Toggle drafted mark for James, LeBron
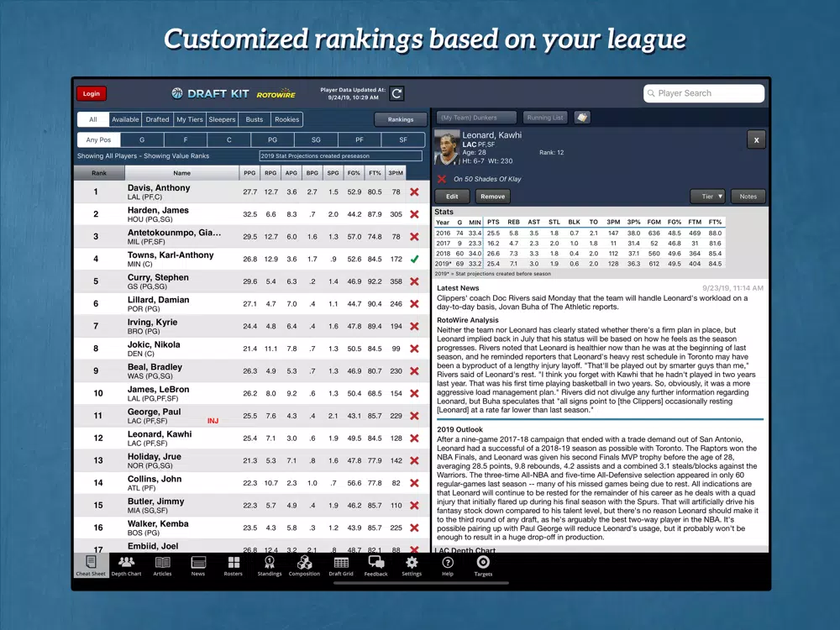Image resolution: width=840 pixels, height=630 pixels. (x=415, y=393)
